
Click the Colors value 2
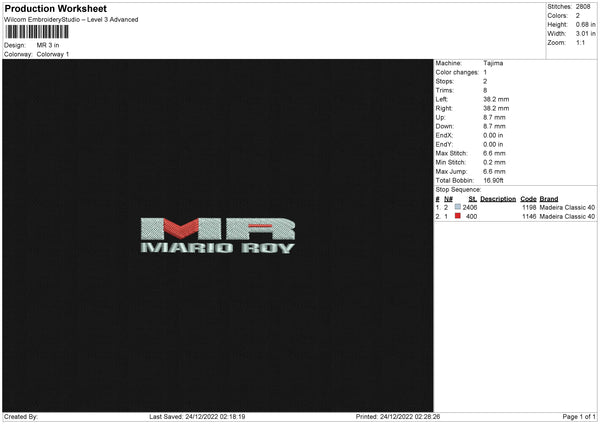pyautogui.click(x=578, y=16)
